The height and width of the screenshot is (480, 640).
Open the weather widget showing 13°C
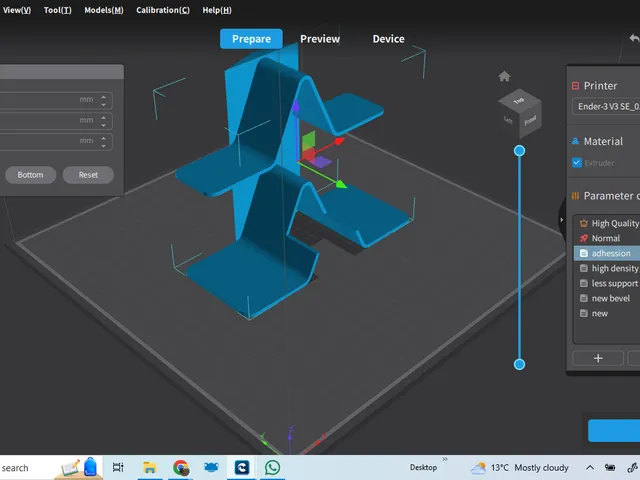[x=520, y=468]
